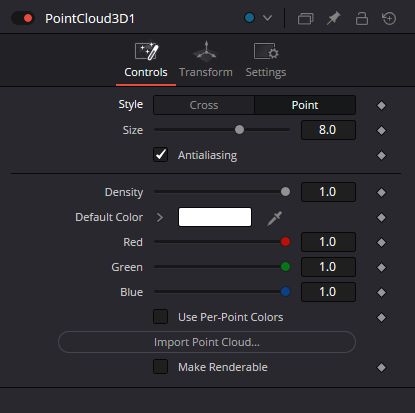The width and height of the screenshot is (415, 413).
Task: Open the white Default Color swatch
Action: [x=215, y=217]
